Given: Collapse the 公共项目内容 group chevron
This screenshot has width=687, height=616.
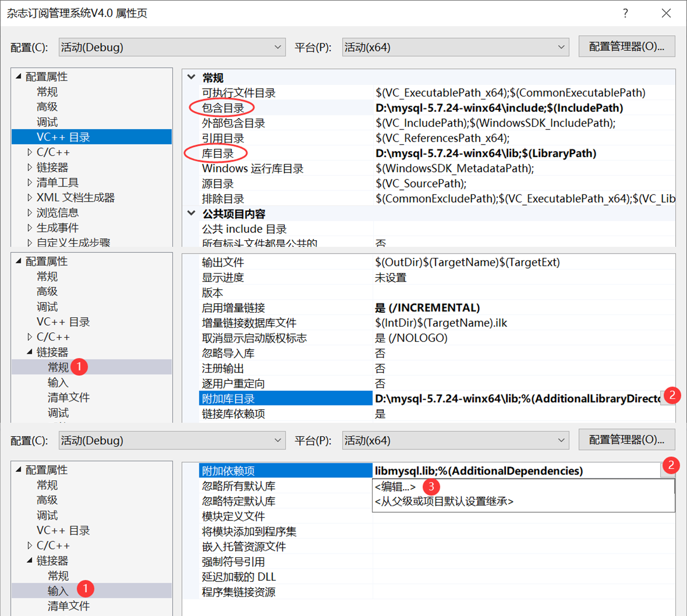Looking at the screenshot, I should pos(192,213).
